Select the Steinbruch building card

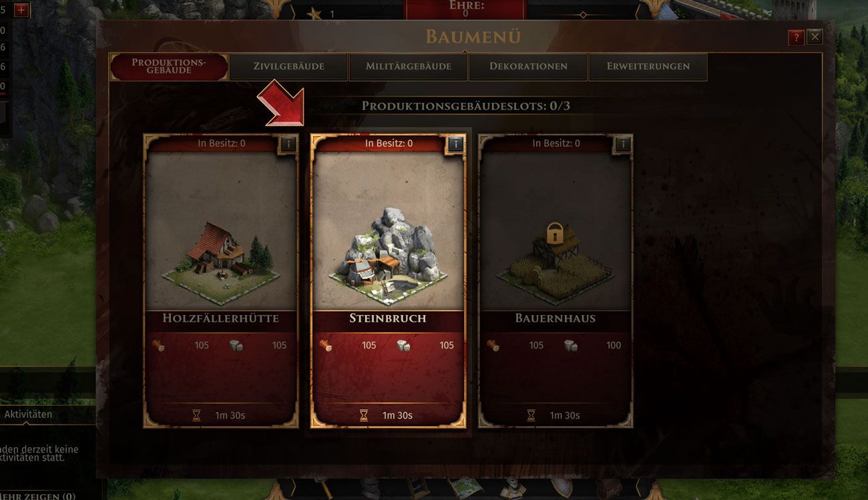point(388,281)
